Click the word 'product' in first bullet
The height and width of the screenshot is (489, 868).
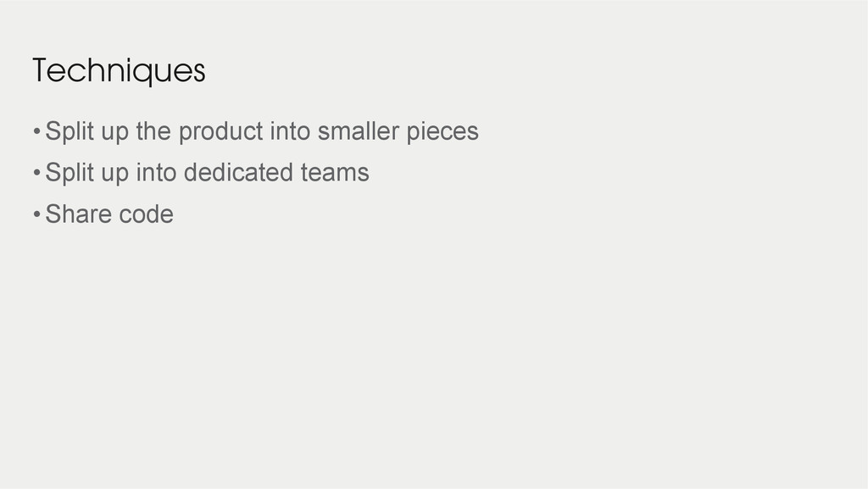pyautogui.click(x=221, y=132)
